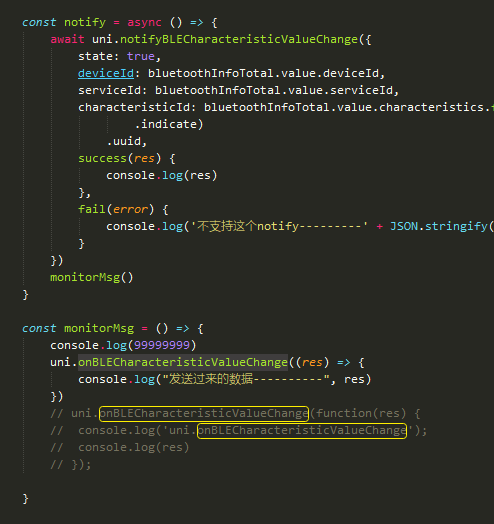The image size is (494, 524).
Task: Click the first yellow-boxed onBLECharacteristicValueChange comment match
Action: click(x=204, y=414)
